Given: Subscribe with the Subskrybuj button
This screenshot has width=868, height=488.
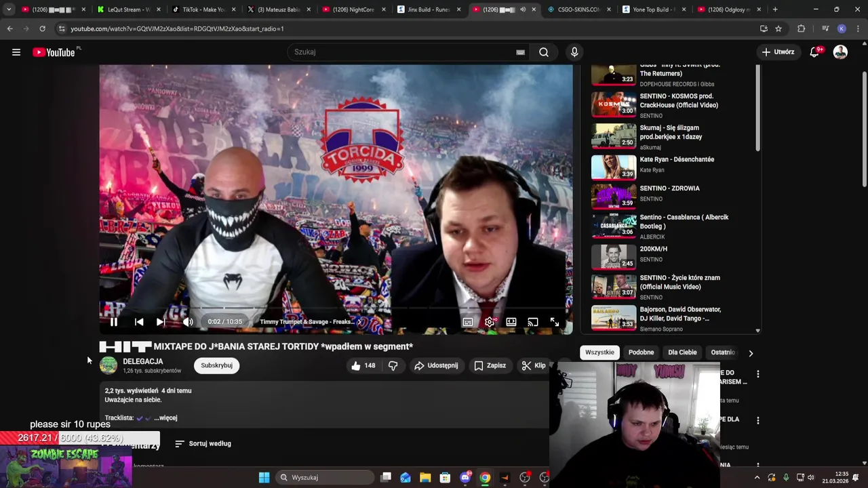Looking at the screenshot, I should coord(216,365).
